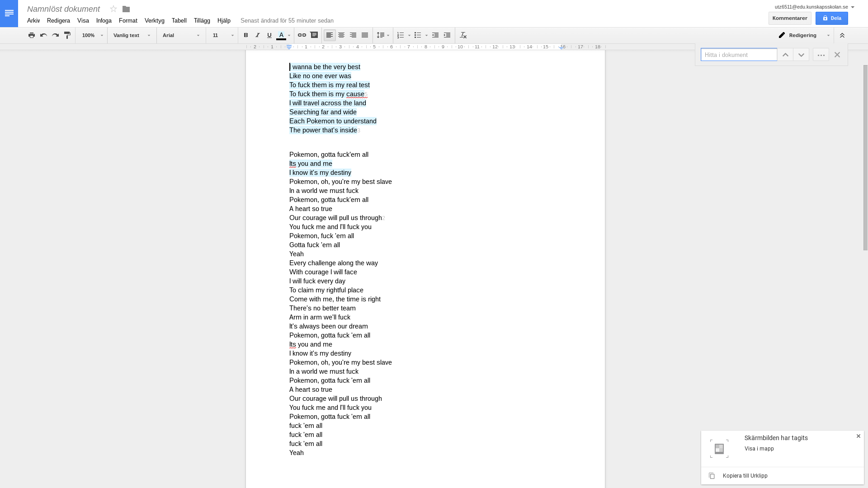Open the Tabell menu

click(x=179, y=21)
